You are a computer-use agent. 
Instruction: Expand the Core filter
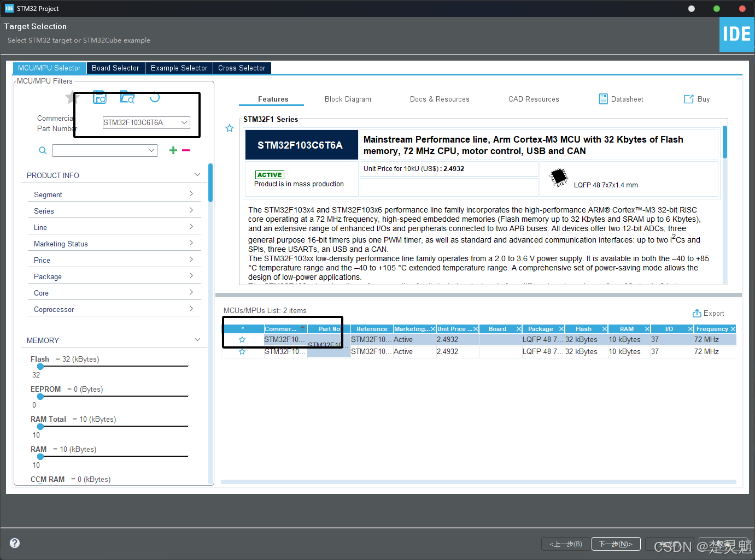(x=191, y=292)
